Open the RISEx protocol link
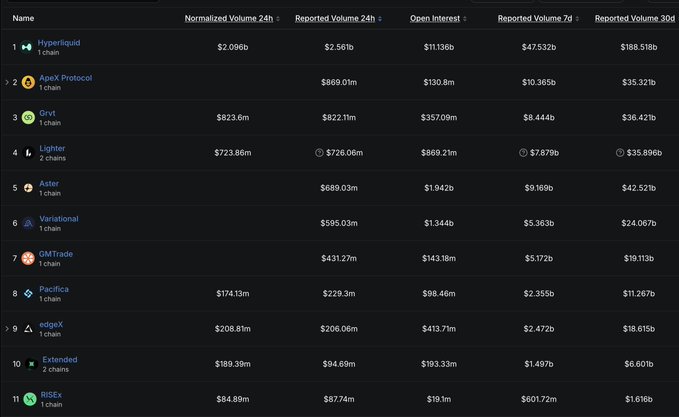 51,395
